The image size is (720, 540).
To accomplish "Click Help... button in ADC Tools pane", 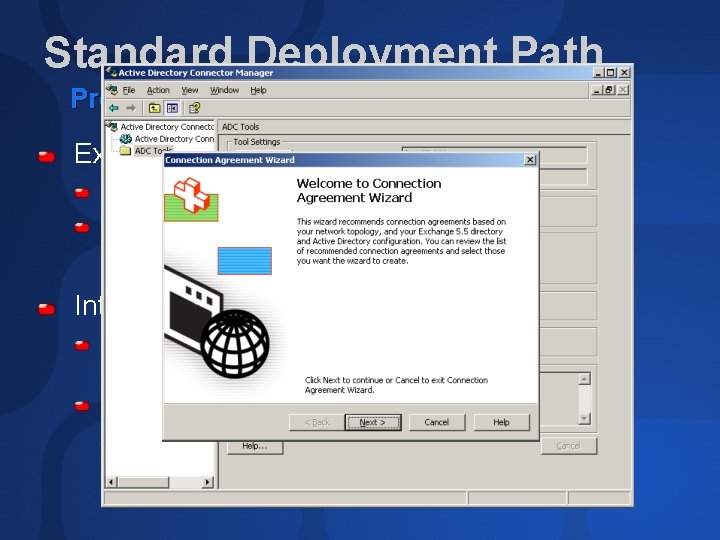I will (x=255, y=446).
